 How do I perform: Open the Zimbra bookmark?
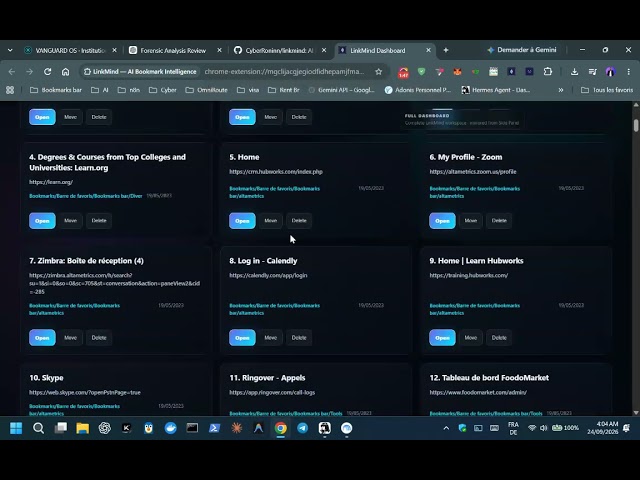[42, 338]
